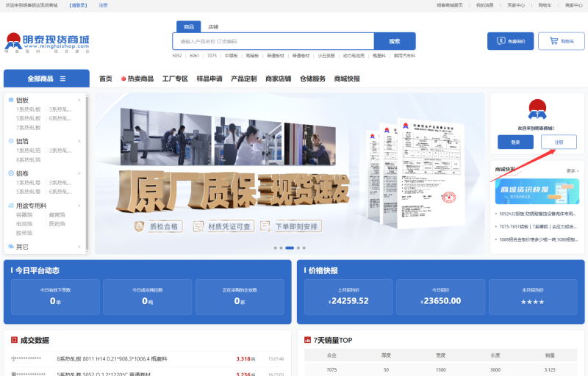Click the Mingtai logo in welcome panel
Screen dimensions: 588x376
click(537, 109)
